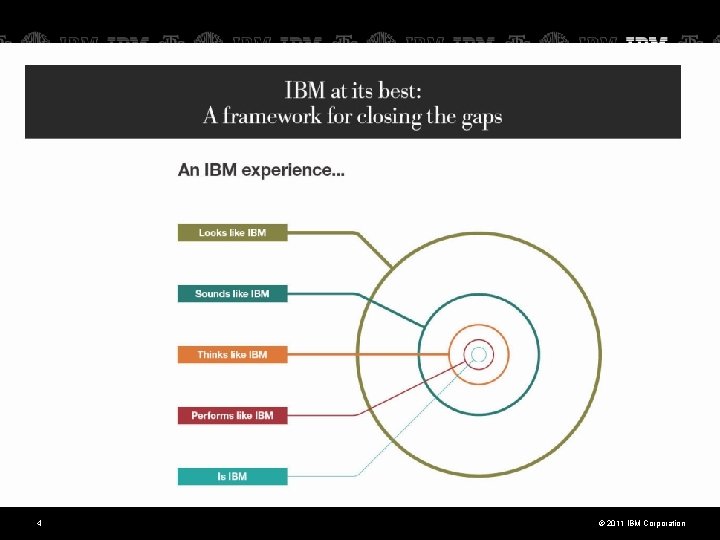Click the '© 2011 IBM Corporation' footer text
This screenshot has height=540, width=720.
(x=642, y=523)
